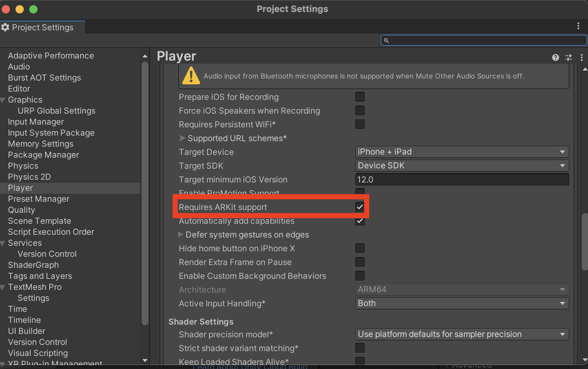Open the Shader precision model dropdown
588x369 pixels.
pyautogui.click(x=462, y=334)
